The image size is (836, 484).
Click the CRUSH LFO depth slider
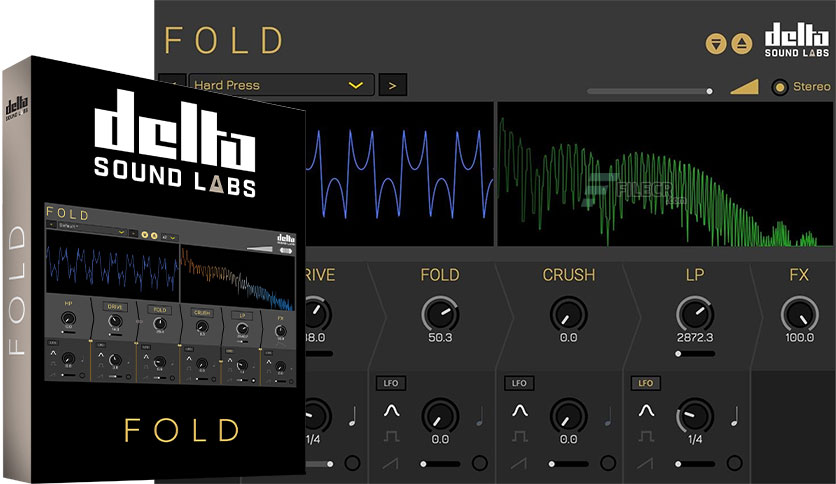(568, 464)
